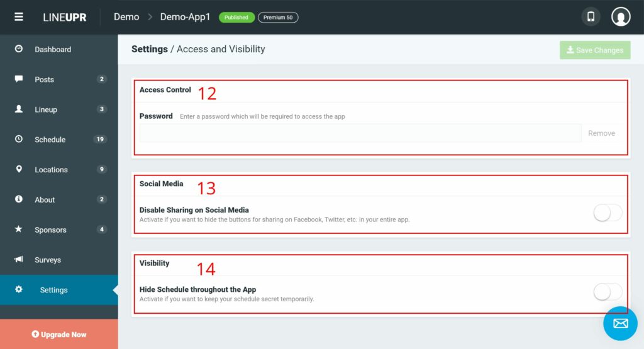Click the Schedule clock icon
Viewport: 644px width, 349px height.
18,139
